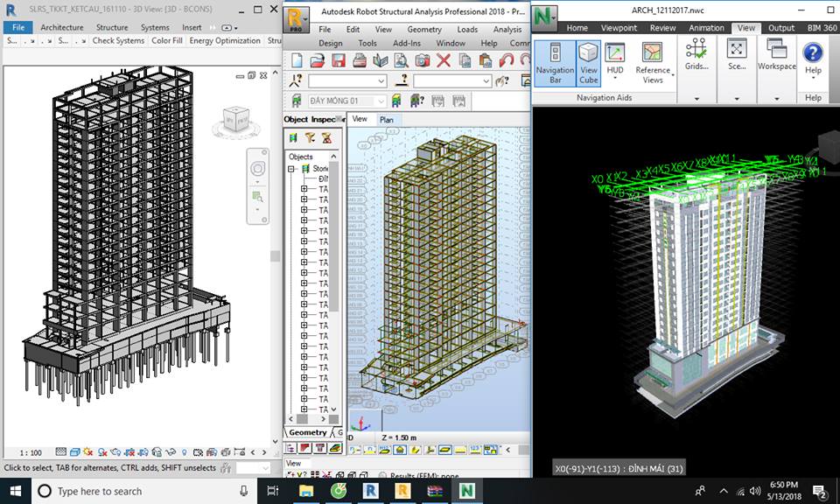The width and height of the screenshot is (840, 504).
Task: Click Zoom region icon in Revit navigation bar
Action: [257, 197]
